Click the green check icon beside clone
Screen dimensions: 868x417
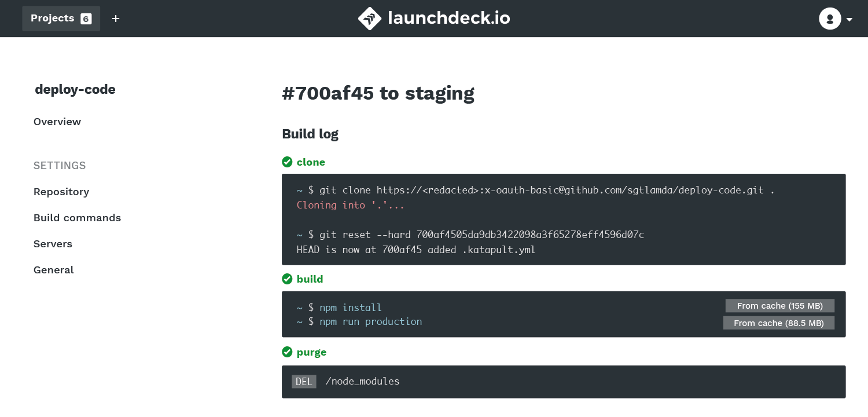pyautogui.click(x=287, y=162)
